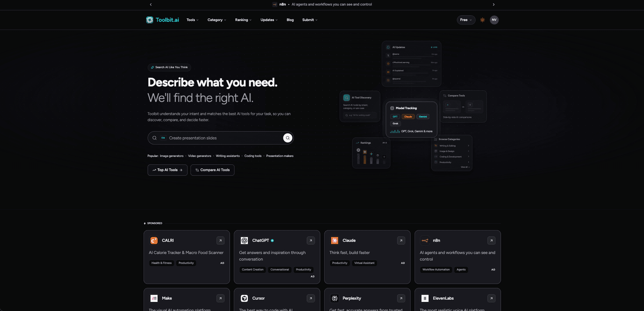The height and width of the screenshot is (311, 644).
Task: Click the Conversational tag on ChatGPT card
Action: tap(279, 269)
